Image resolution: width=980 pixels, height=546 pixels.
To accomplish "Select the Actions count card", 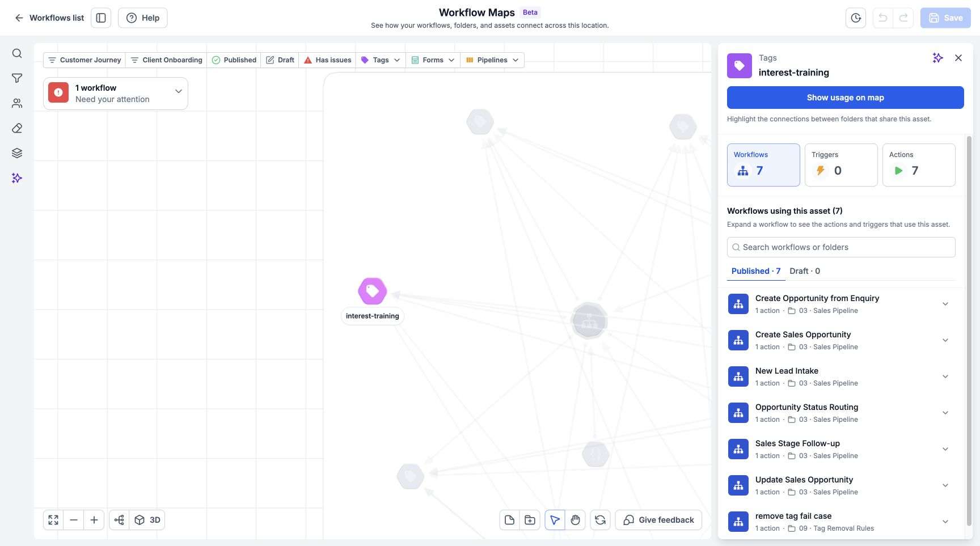I will point(919,165).
